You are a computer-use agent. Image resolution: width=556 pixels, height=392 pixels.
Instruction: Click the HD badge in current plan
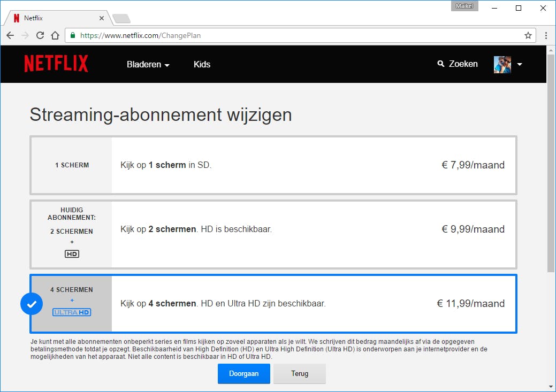(x=72, y=254)
